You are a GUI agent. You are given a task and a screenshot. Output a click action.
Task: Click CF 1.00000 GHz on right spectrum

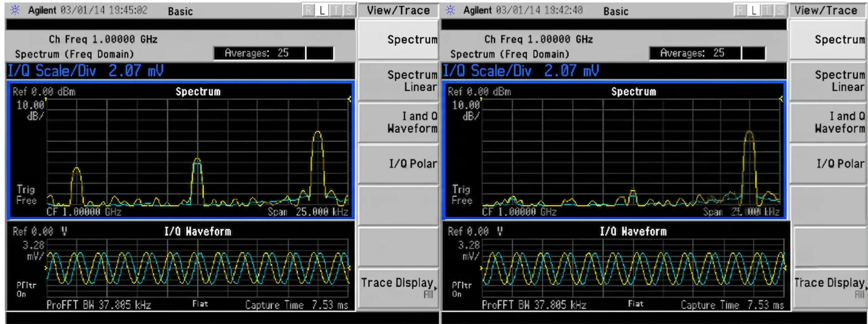pyautogui.click(x=519, y=212)
